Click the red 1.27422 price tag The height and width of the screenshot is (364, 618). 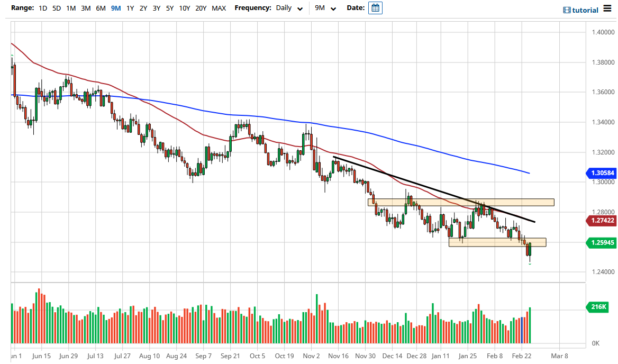tap(601, 221)
